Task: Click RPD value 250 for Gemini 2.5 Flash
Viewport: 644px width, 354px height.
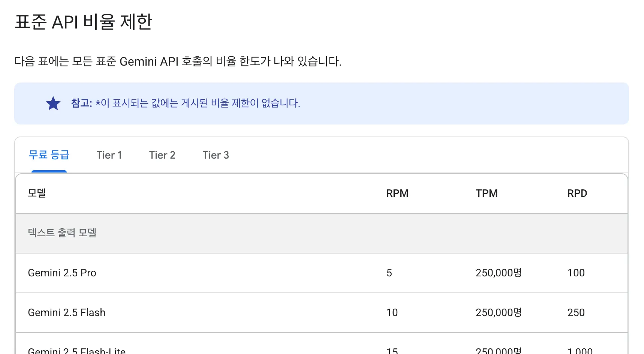Action: pos(576,312)
